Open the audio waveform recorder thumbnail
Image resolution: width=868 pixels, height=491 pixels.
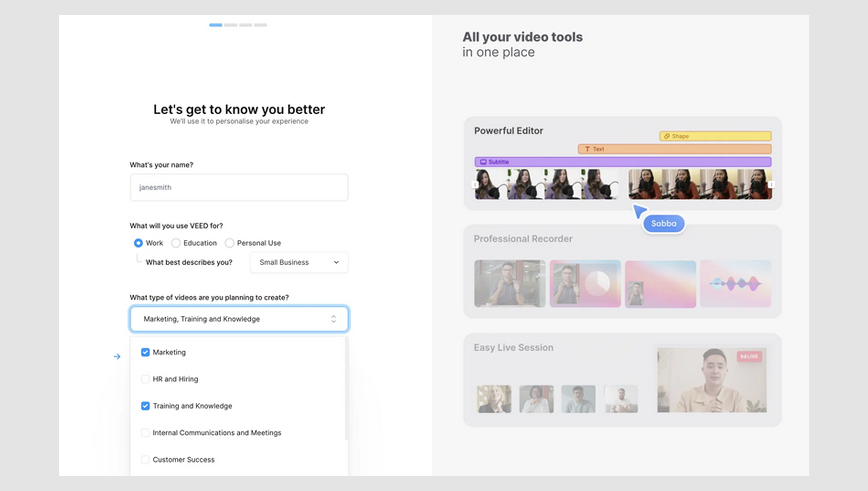[736, 284]
